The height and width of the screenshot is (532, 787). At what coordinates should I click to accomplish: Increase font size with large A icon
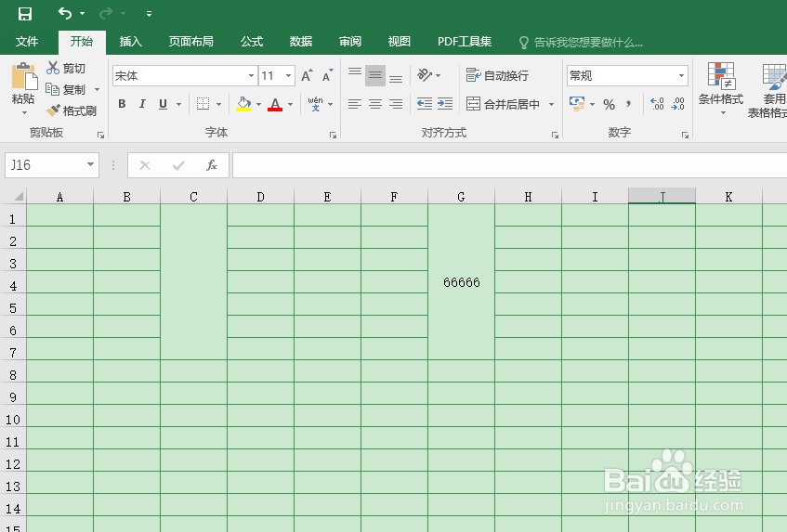pos(307,75)
